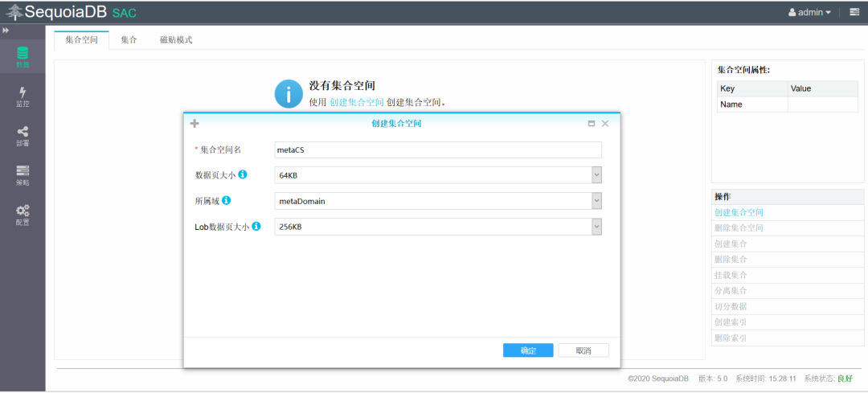Click 创建索引 in the 操作 panel

pos(731,321)
